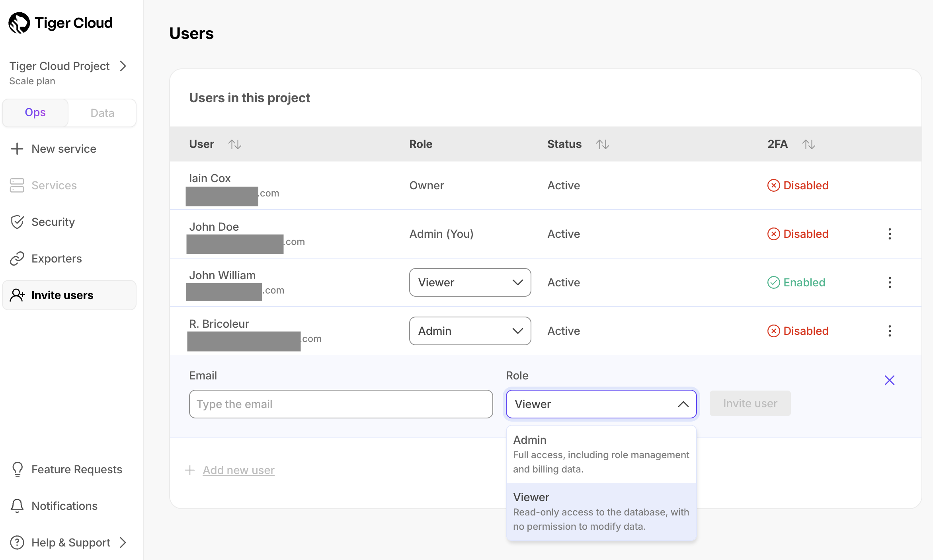Open the Services sidebar item
This screenshot has height=560, width=933.
tap(69, 185)
